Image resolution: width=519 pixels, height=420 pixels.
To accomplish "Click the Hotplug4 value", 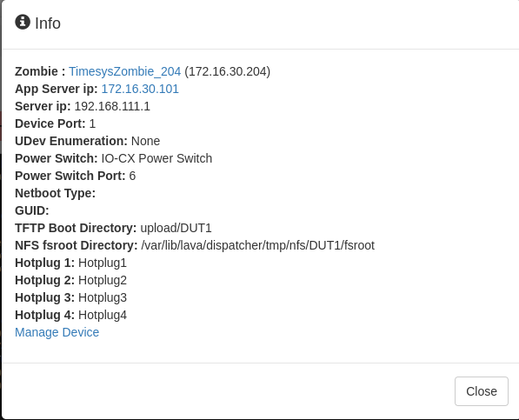I will click(103, 315).
